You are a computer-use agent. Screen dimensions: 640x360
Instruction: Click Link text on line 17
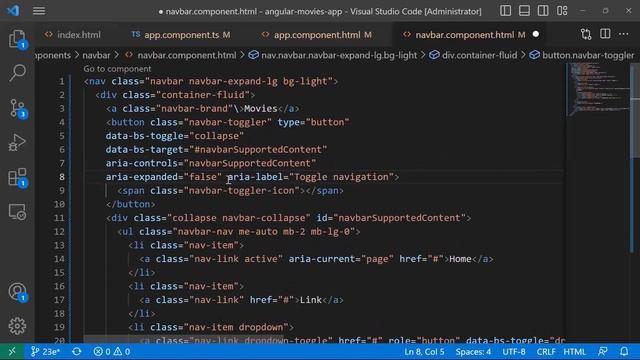311,300
